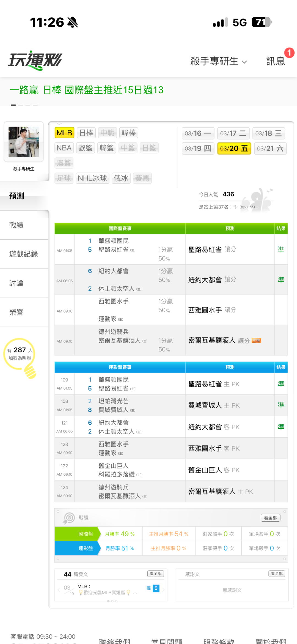Open the MLB 歡迎光臨 post
This screenshot has height=644, width=297.
(x=107, y=590)
